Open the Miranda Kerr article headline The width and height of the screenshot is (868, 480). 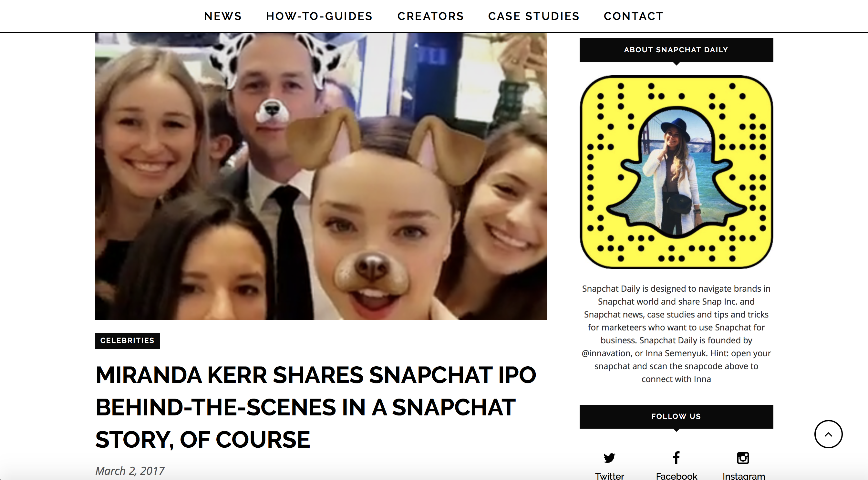coord(315,407)
